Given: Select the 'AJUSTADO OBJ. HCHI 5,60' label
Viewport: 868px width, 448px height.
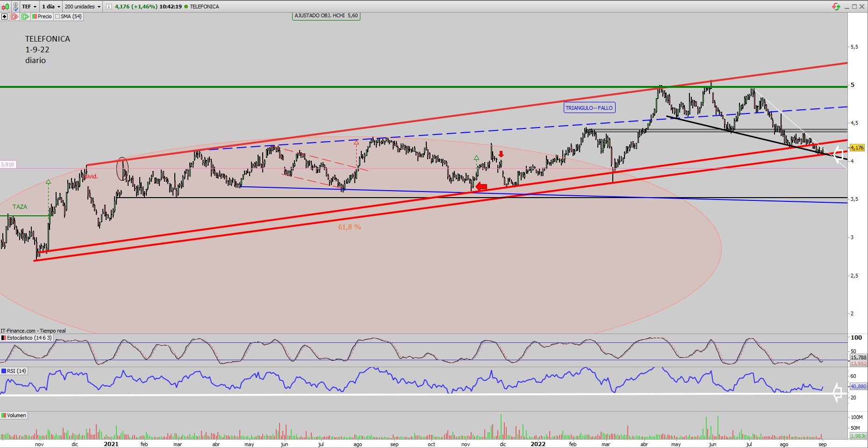Looking at the screenshot, I should coord(326,15).
